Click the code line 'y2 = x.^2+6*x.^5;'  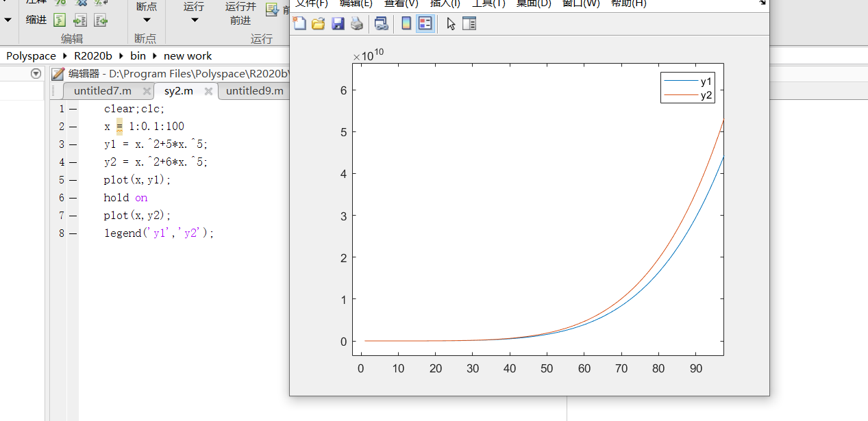pyautogui.click(x=156, y=162)
